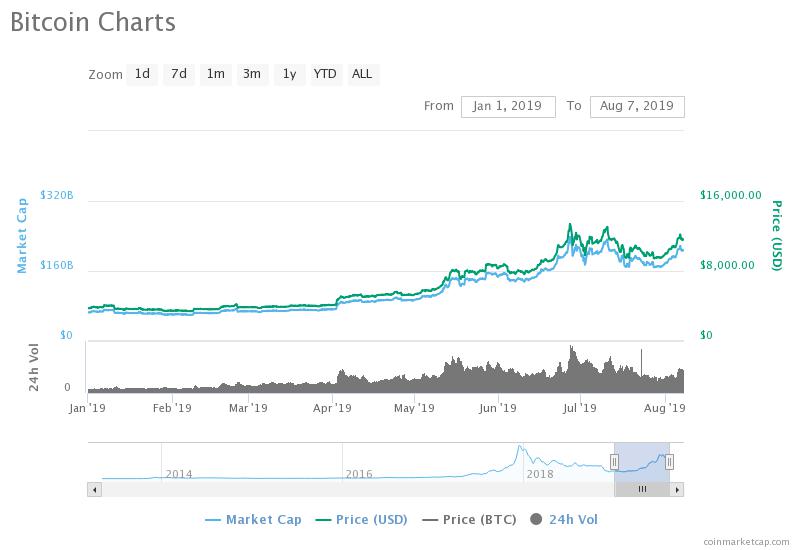Click the Market Cap axis title

21,236
